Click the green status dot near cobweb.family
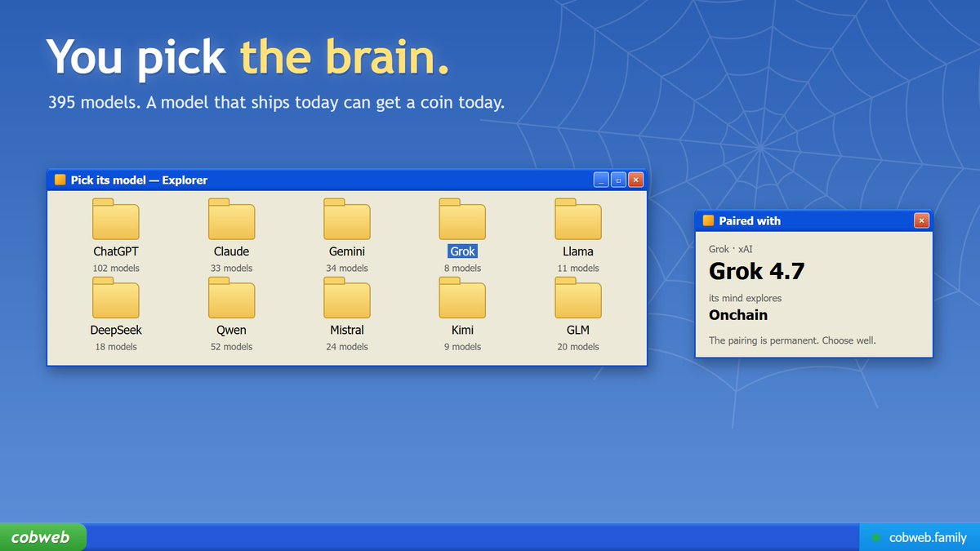Viewport: 980px width, 551px height. coord(876,538)
